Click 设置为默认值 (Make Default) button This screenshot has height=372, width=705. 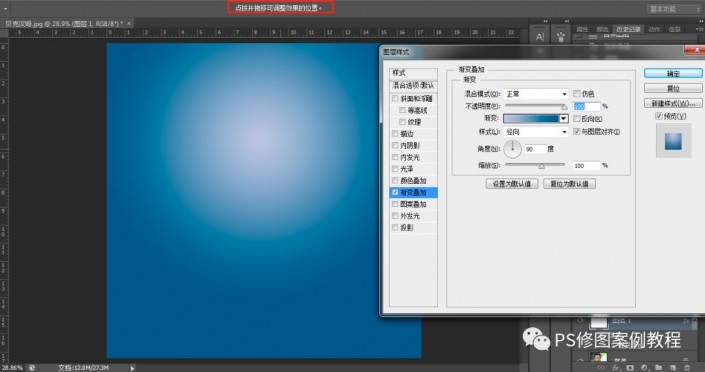(512, 184)
